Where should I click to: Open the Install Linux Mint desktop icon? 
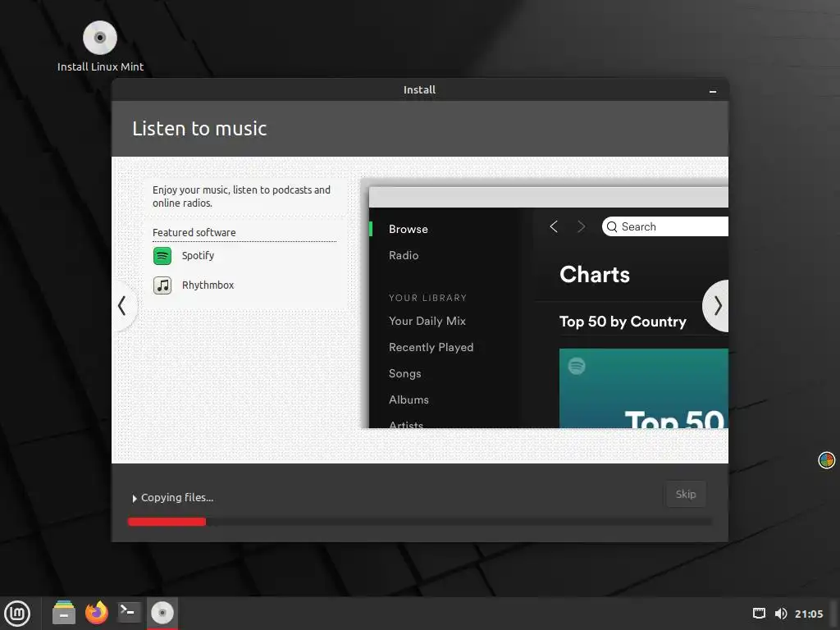(x=100, y=47)
